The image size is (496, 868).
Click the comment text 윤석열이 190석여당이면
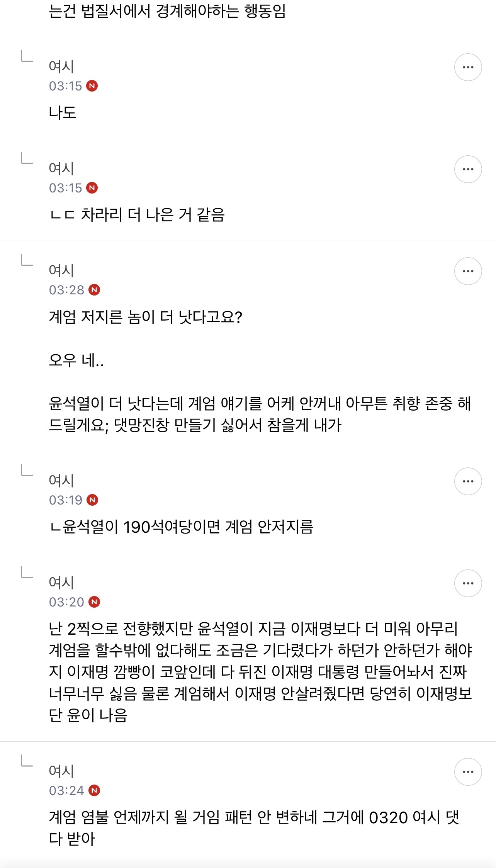click(182, 527)
